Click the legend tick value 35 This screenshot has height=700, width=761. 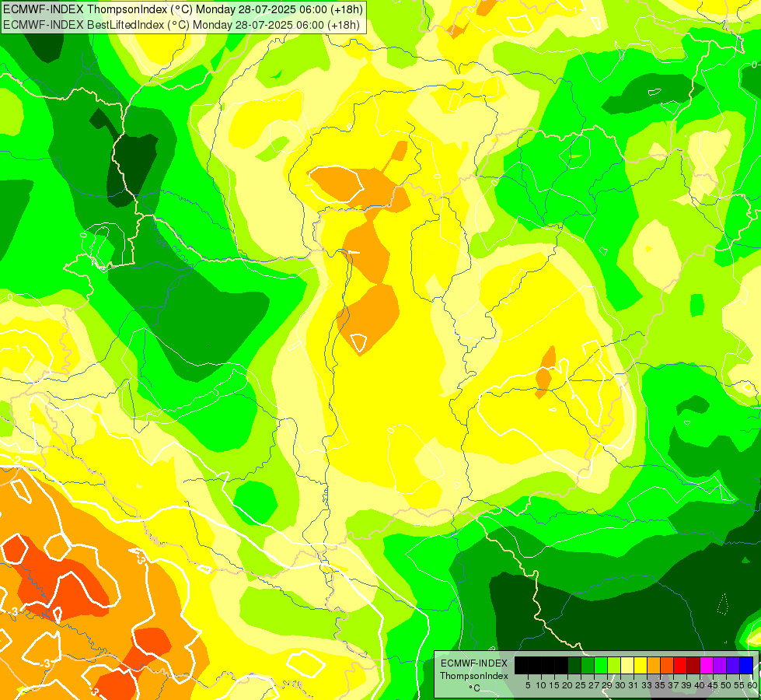[x=660, y=685]
